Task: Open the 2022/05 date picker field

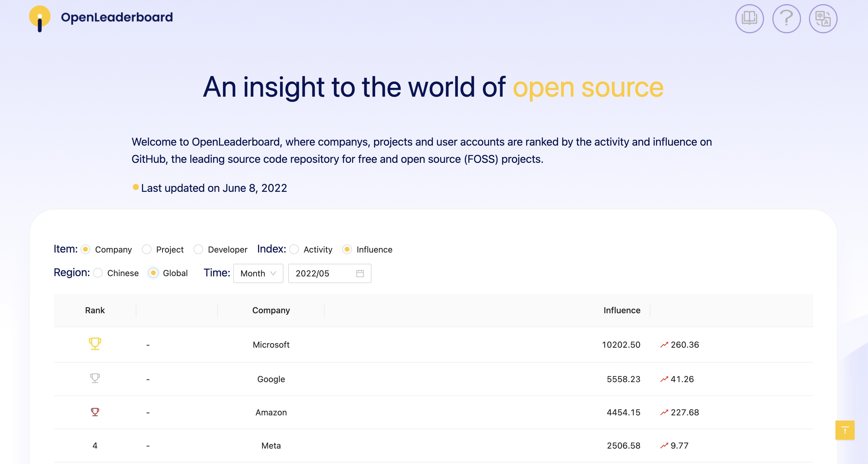Action: (x=324, y=273)
